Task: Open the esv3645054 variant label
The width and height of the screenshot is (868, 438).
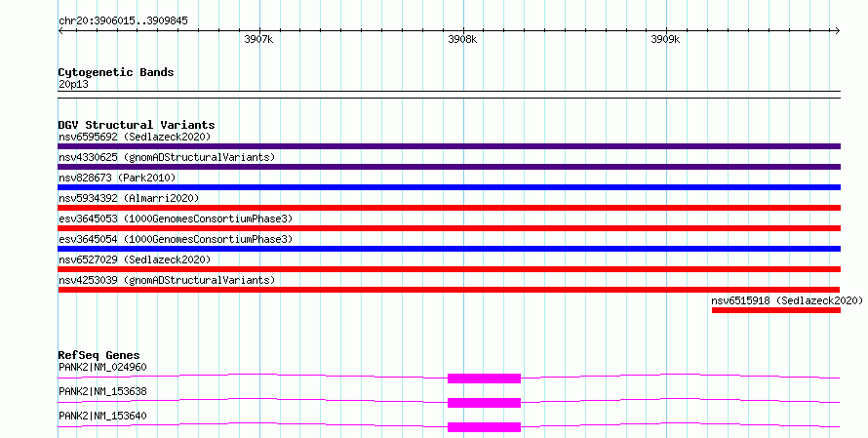Action: (x=176, y=239)
